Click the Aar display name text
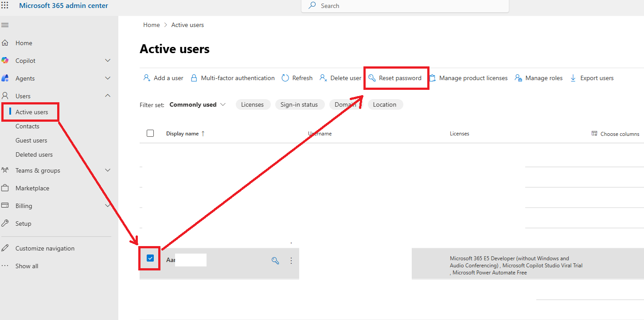The width and height of the screenshot is (644, 320). tap(171, 260)
